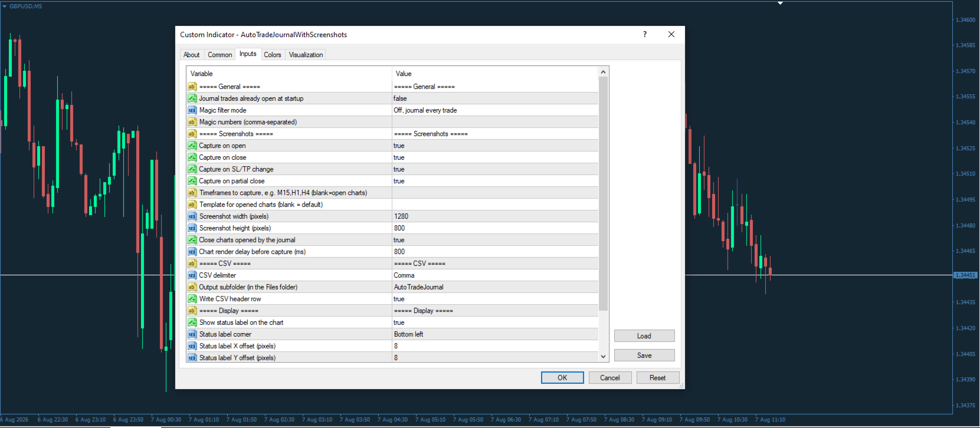Open the GBPUSD,M5 chart title dropdown arrow
The image size is (980, 428).
tap(4, 6)
